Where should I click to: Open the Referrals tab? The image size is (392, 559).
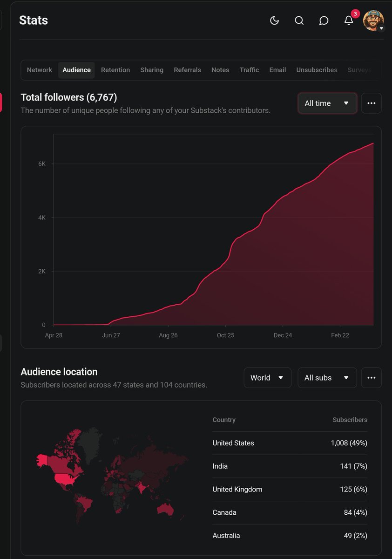[188, 70]
